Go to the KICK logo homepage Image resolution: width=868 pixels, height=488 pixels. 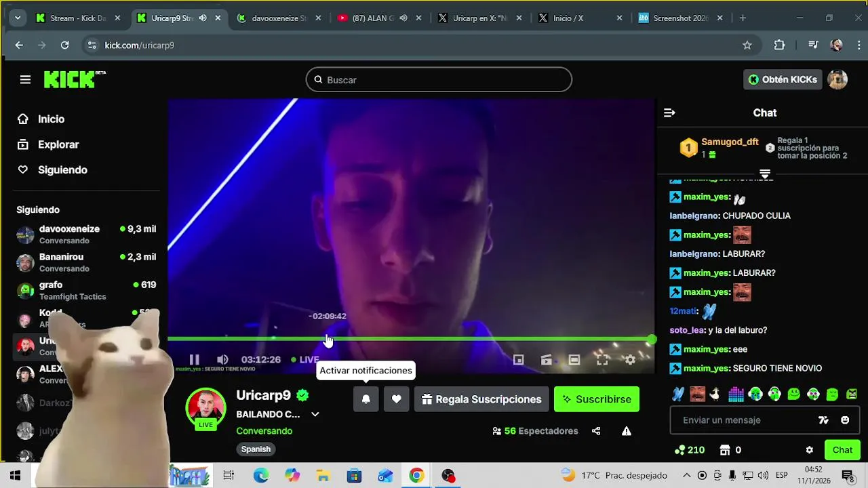click(74, 79)
